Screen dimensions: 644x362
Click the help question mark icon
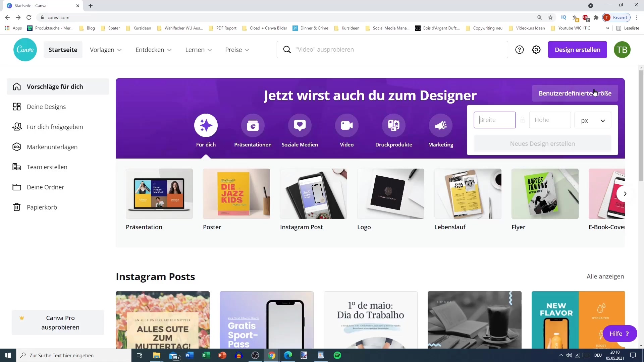click(x=519, y=50)
